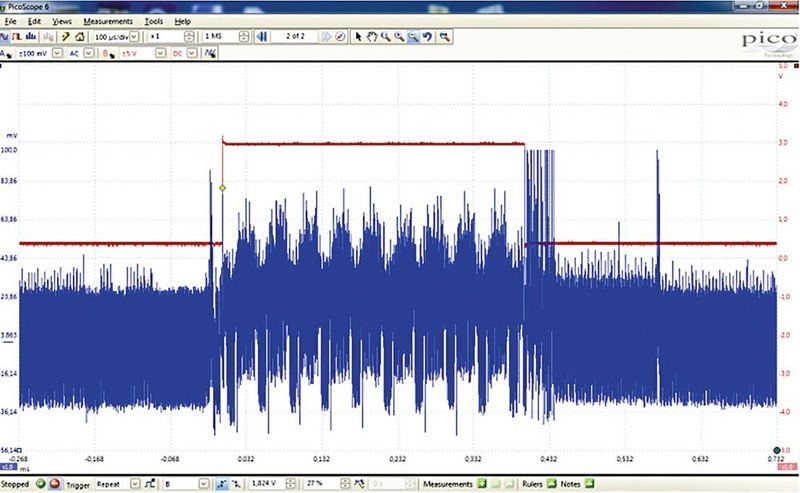Go to previous waveform buffer
This screenshot has height=493, width=800.
[x=261, y=36]
